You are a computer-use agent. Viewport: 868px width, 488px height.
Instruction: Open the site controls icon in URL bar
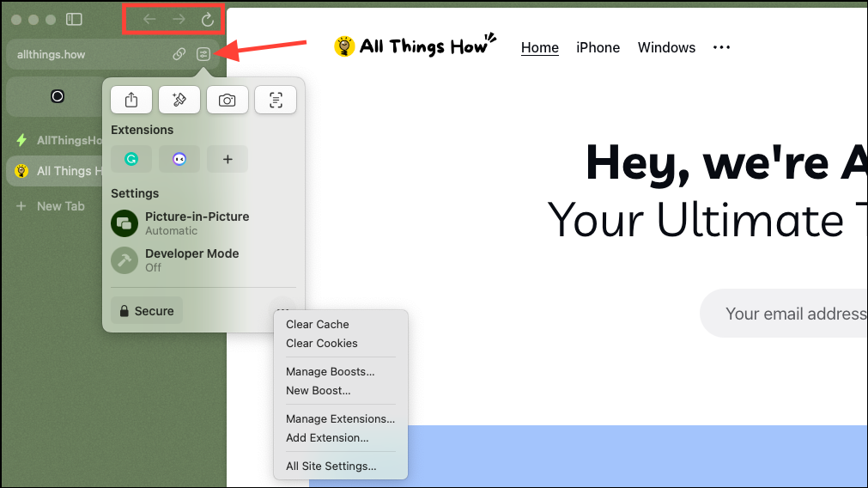203,54
